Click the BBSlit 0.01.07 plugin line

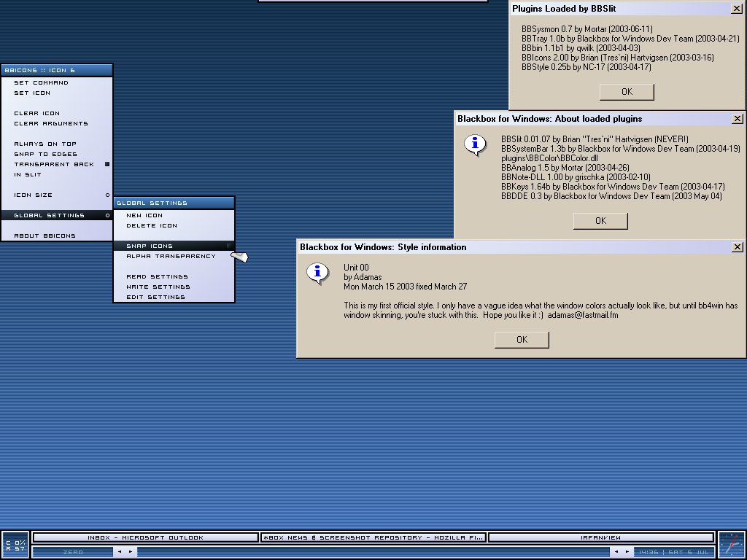coord(595,139)
